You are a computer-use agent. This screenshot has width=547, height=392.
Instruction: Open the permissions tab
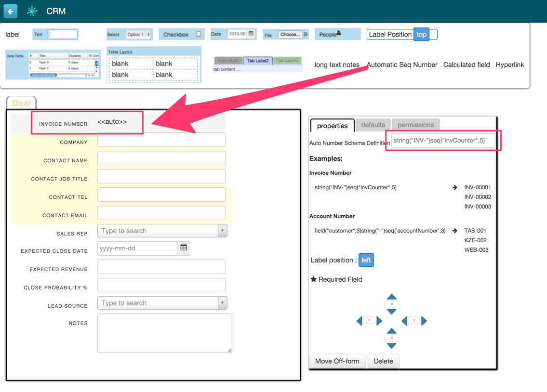415,124
